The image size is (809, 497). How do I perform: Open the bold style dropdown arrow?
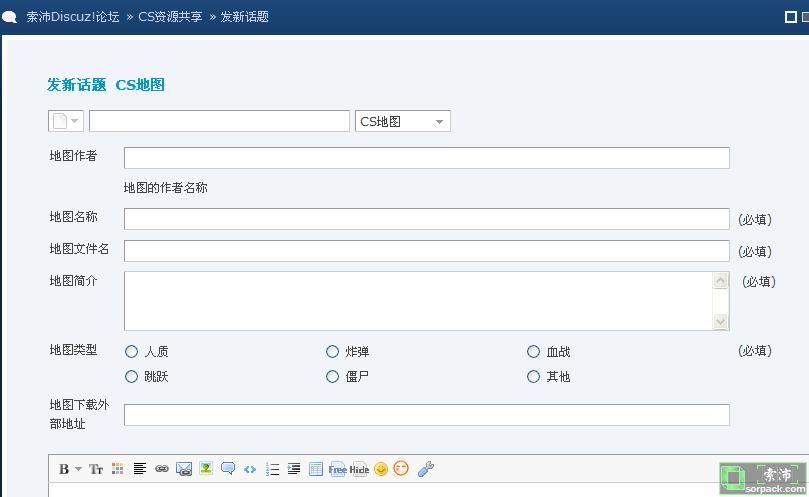coord(78,469)
